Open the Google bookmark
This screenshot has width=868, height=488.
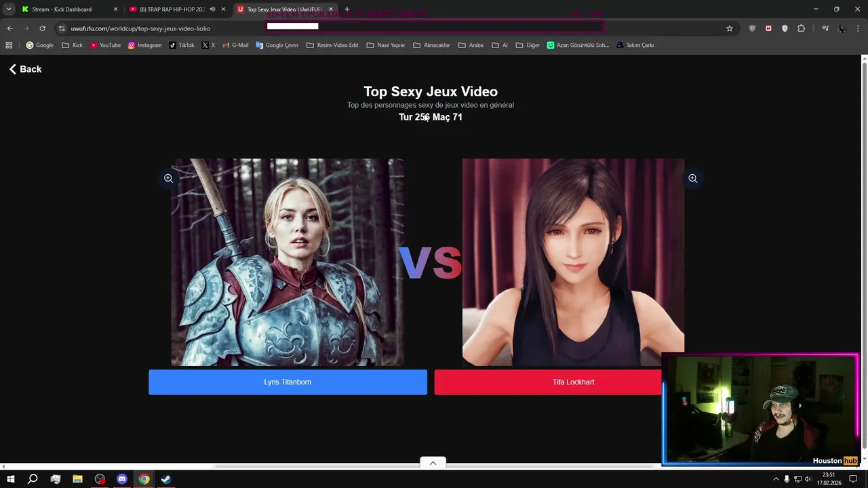tap(39, 45)
